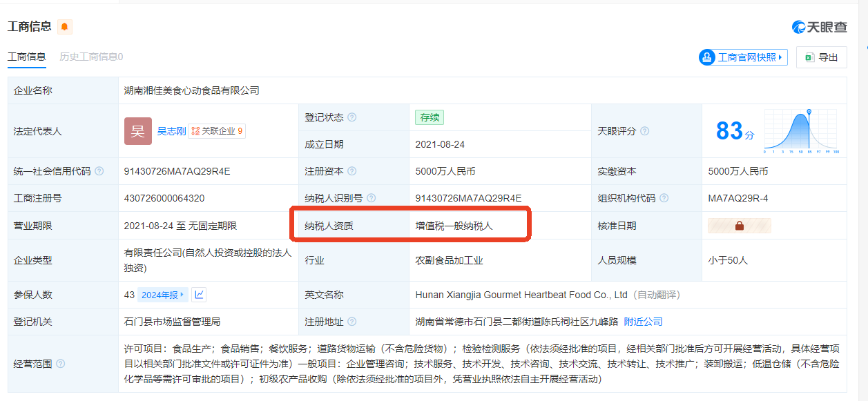
Task: Click help icon beside 天眼评分
Action: point(644,131)
